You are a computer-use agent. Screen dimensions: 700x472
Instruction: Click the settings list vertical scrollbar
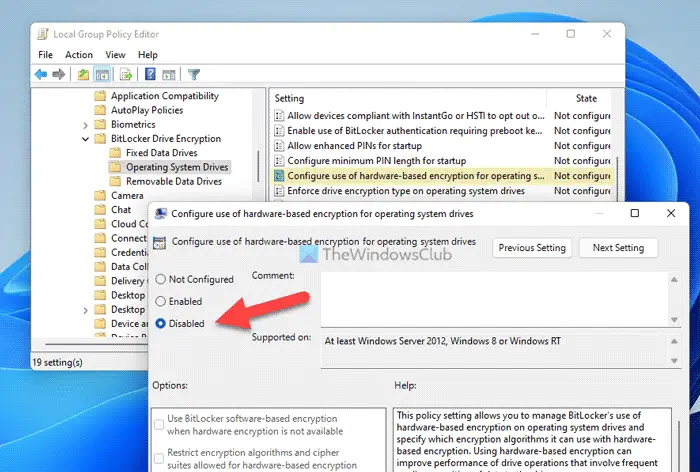[x=617, y=179]
